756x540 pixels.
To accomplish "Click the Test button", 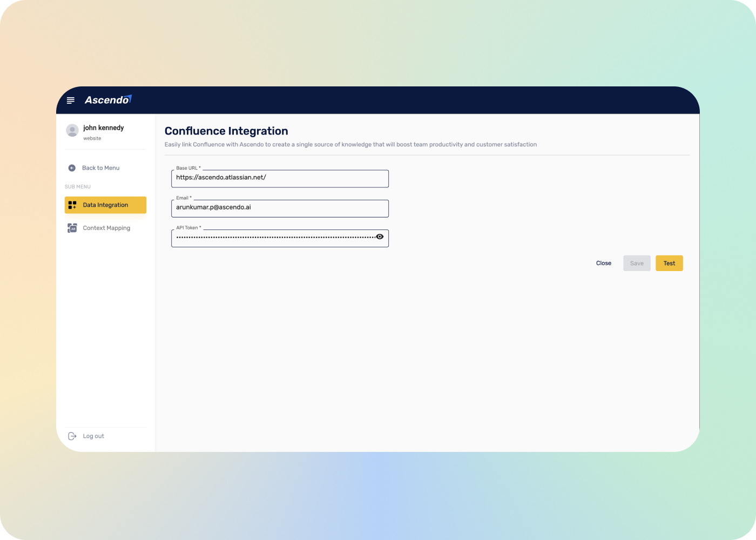I will click(669, 263).
